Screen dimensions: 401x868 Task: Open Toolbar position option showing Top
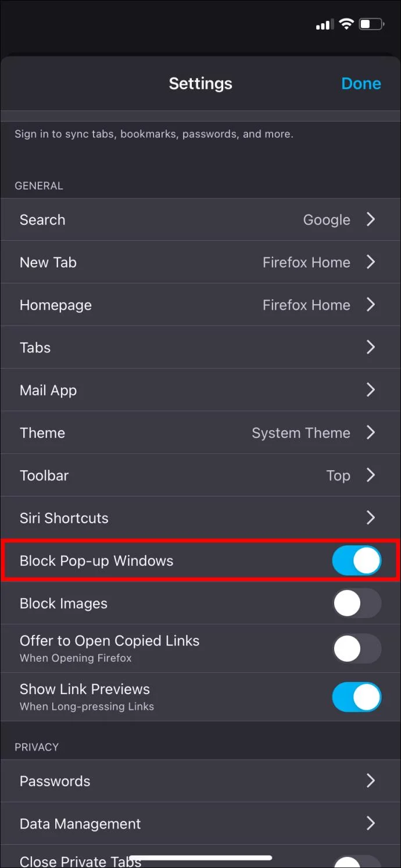coord(200,475)
